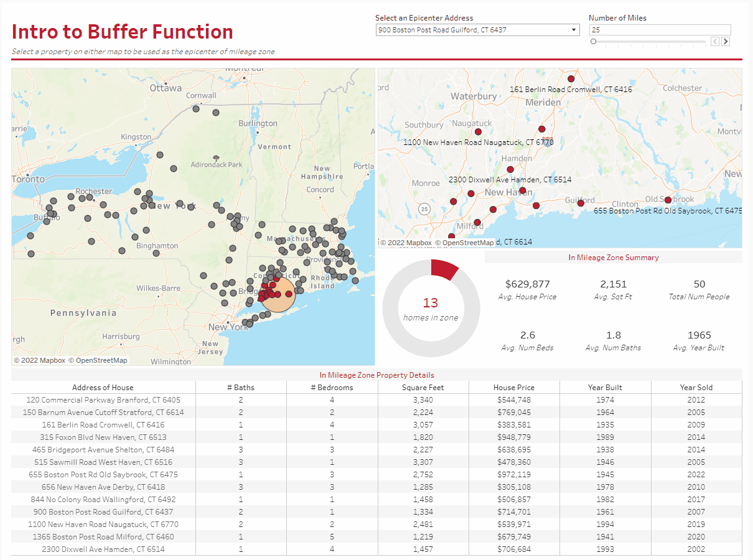Select the 900 Boston Post Road Guilford row
The height and width of the screenshot is (560, 753).
(376, 511)
